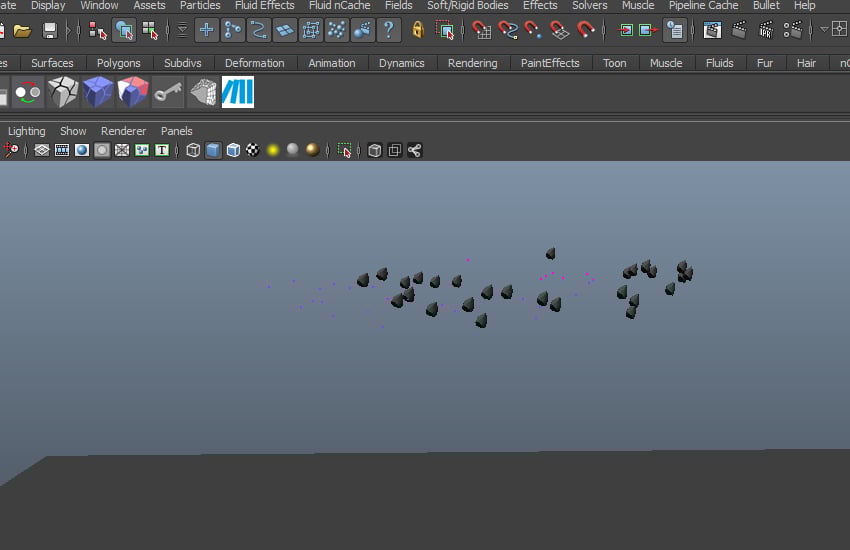Open the Particles menu
The width and height of the screenshot is (850, 550).
(200, 5)
